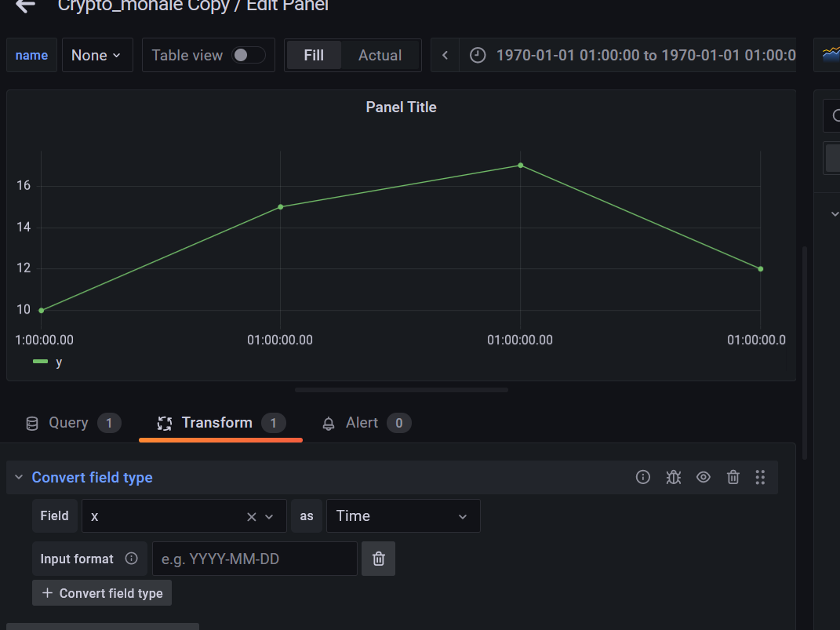Screen dimensions: 840x630
Task: Click the vertical scrollbar on the right
Action: [805, 353]
